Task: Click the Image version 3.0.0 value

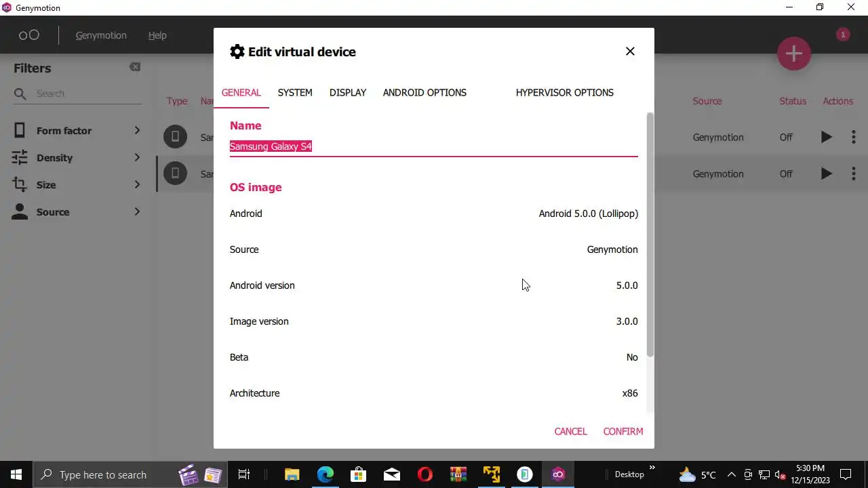Action: pyautogui.click(x=627, y=321)
